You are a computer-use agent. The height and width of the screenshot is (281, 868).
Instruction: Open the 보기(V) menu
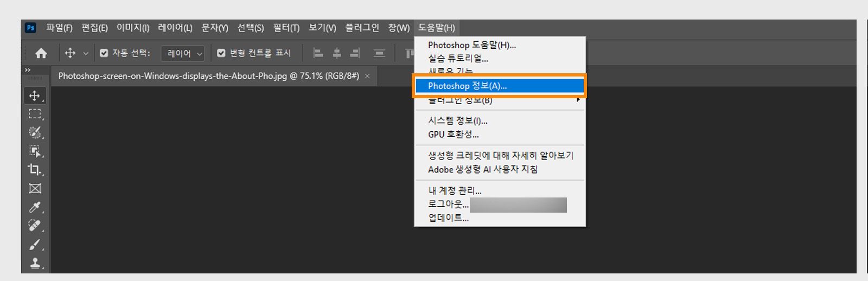click(x=322, y=28)
